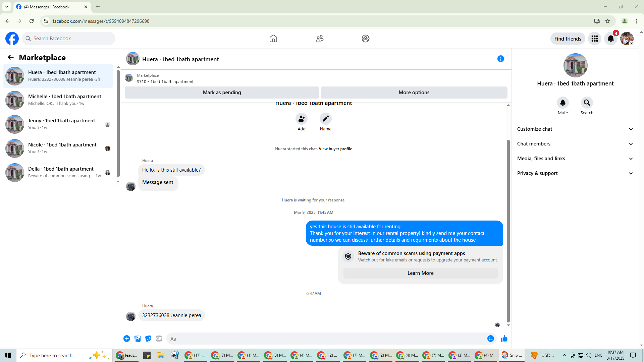Focus the Search Facebook field

point(68,39)
